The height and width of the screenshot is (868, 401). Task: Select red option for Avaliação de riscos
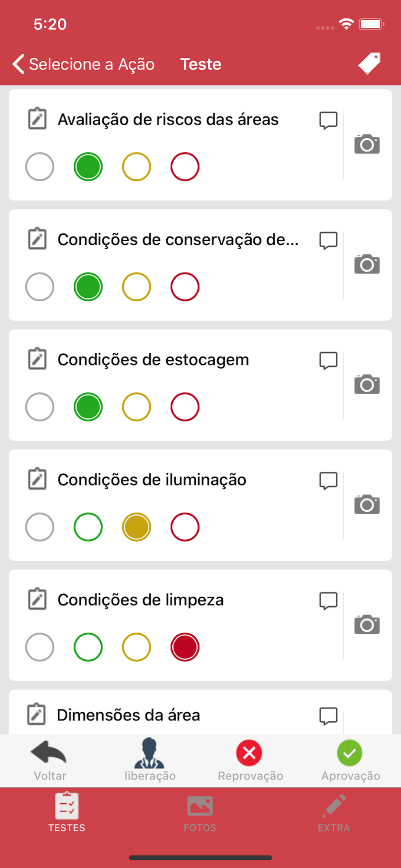coord(185,167)
